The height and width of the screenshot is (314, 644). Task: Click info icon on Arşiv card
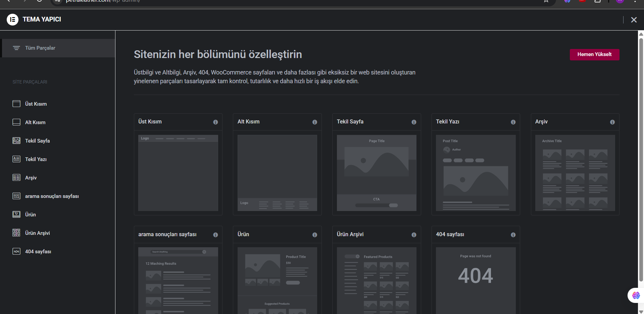click(612, 122)
